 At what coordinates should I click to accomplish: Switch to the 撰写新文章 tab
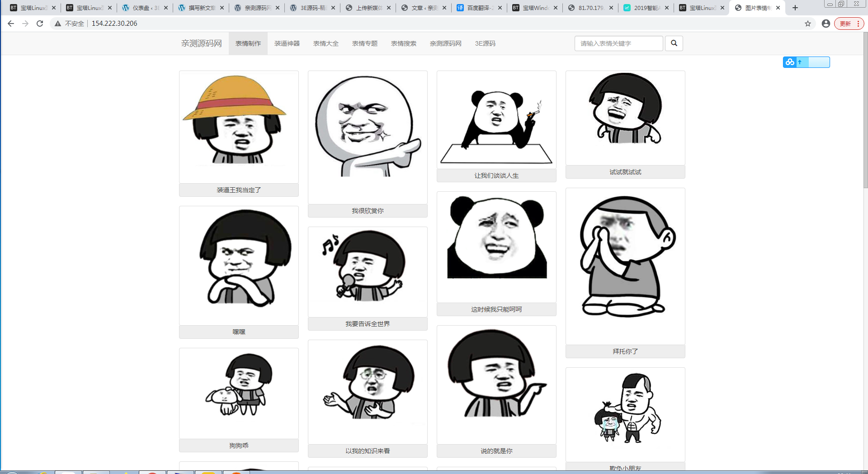point(201,8)
